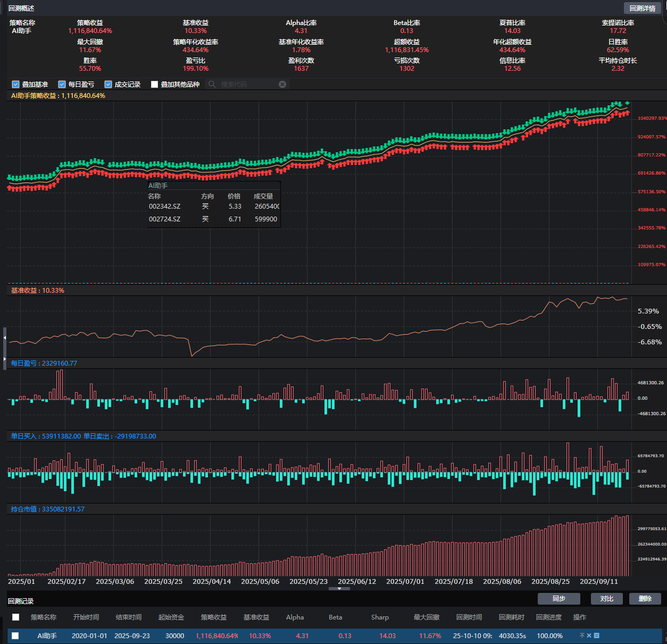Tick the AI助手 backtest row checkbox
This screenshot has width=667, height=644.
(x=15, y=635)
